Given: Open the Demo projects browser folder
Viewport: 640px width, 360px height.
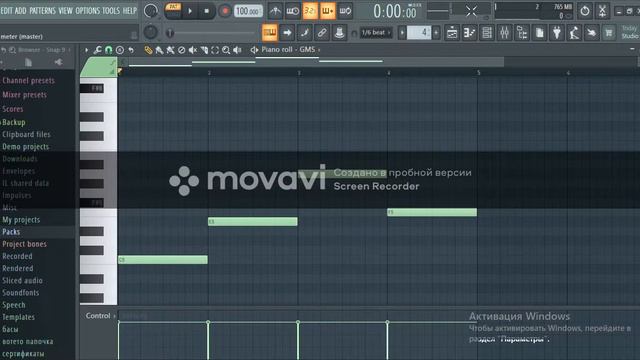Looking at the screenshot, I should [25, 147].
